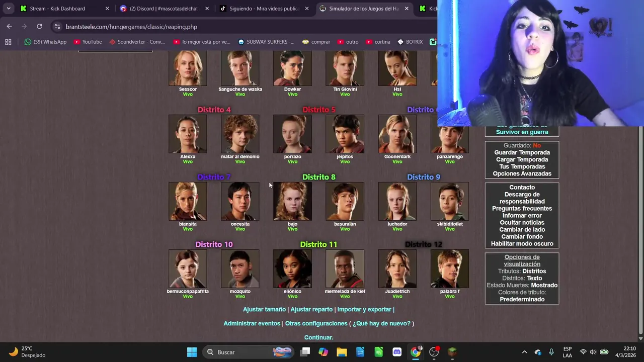
Task: Open the BOTRIX bookmark
Action: [410, 42]
